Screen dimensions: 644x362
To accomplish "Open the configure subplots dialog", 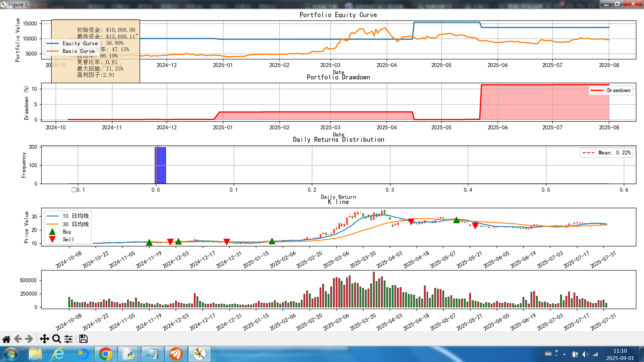I will click(x=68, y=339).
